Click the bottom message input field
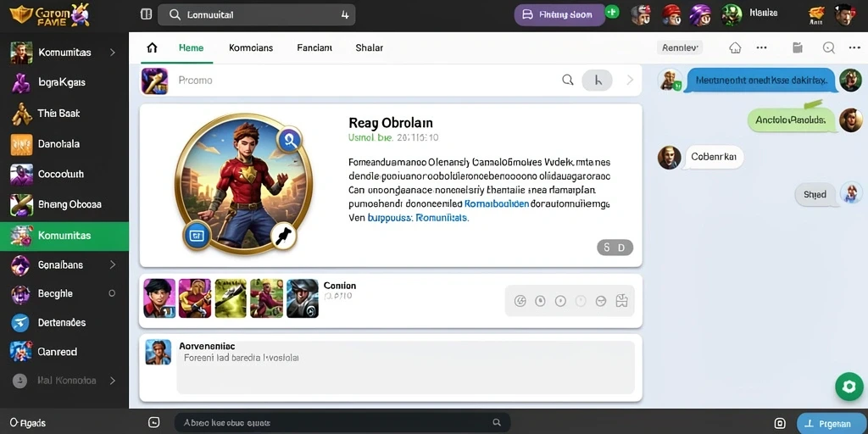The image size is (868, 434). click(x=342, y=422)
